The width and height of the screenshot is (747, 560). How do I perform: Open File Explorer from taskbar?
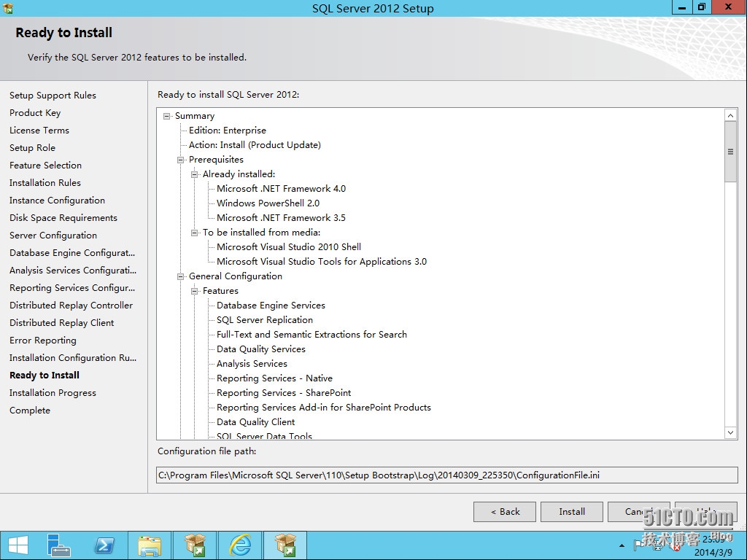[149, 545]
